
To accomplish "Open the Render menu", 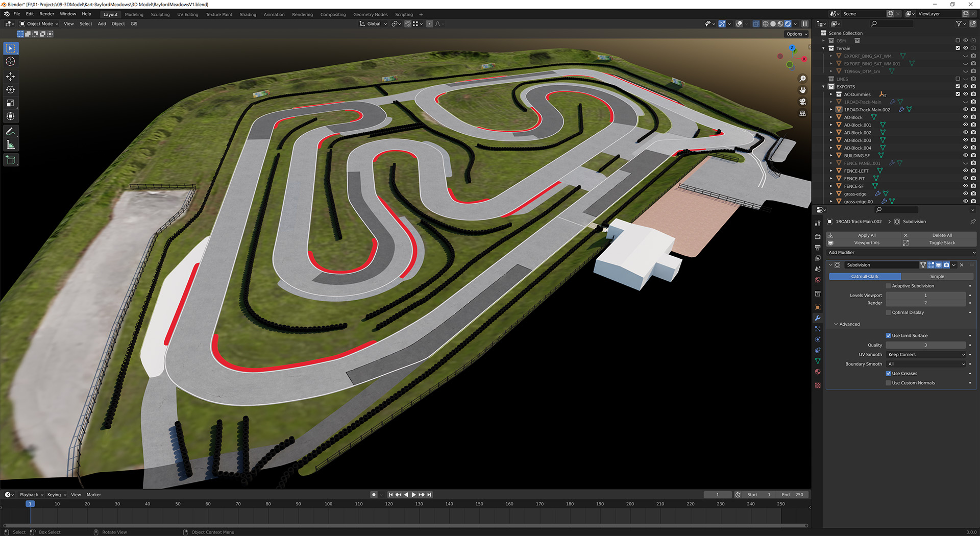I will [47, 14].
